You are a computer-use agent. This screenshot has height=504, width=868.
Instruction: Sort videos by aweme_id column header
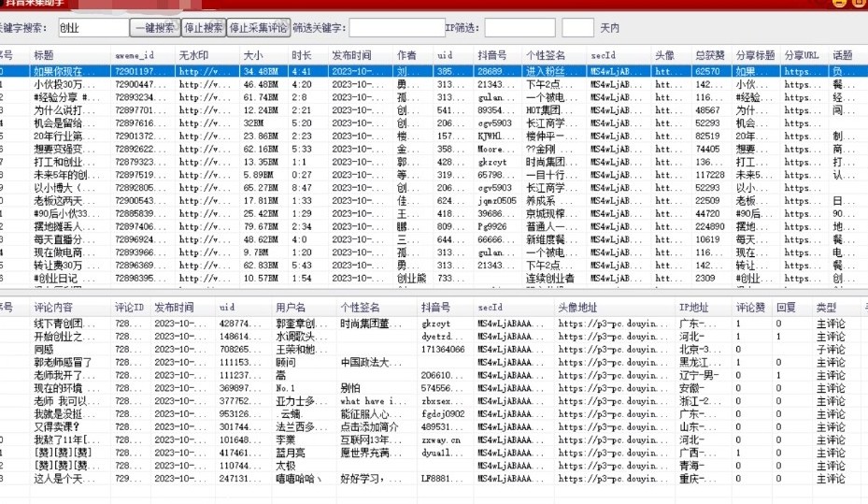click(x=135, y=55)
